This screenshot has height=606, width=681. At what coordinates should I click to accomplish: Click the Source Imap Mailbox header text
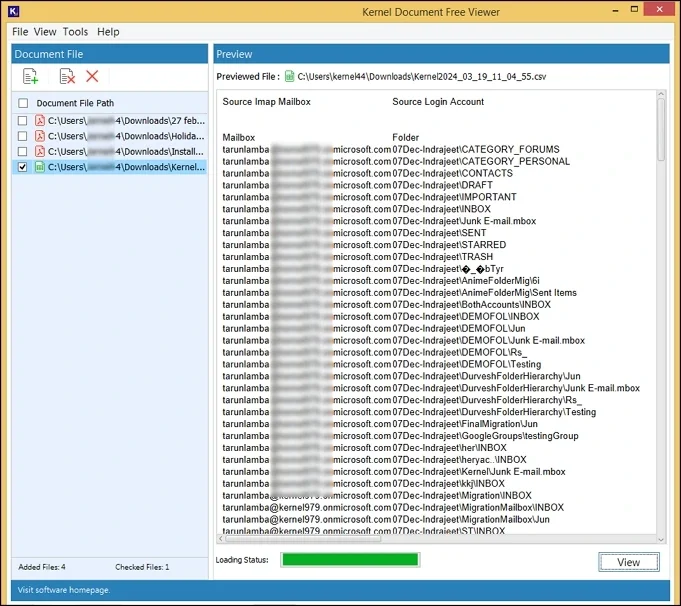click(x=267, y=102)
